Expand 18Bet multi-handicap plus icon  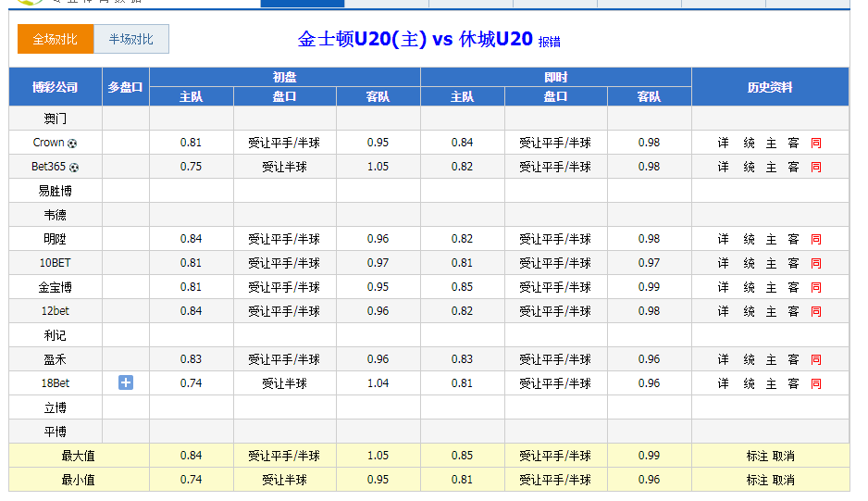point(126,382)
